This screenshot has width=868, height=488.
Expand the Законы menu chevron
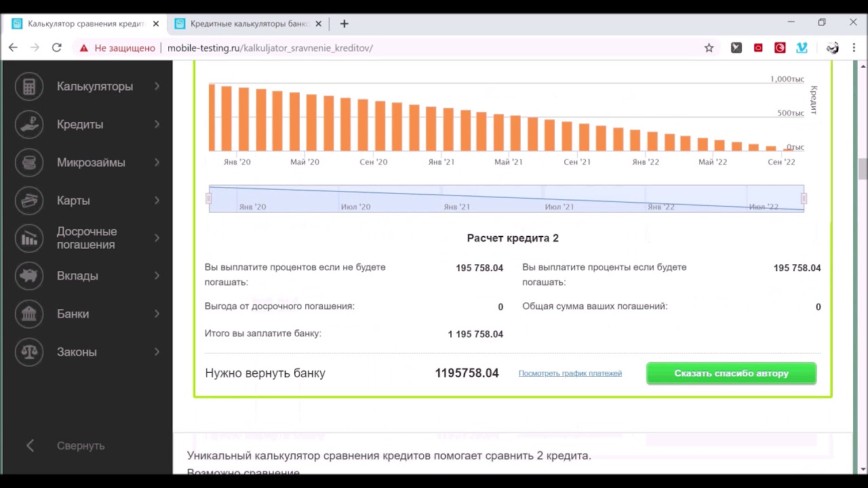pos(157,351)
